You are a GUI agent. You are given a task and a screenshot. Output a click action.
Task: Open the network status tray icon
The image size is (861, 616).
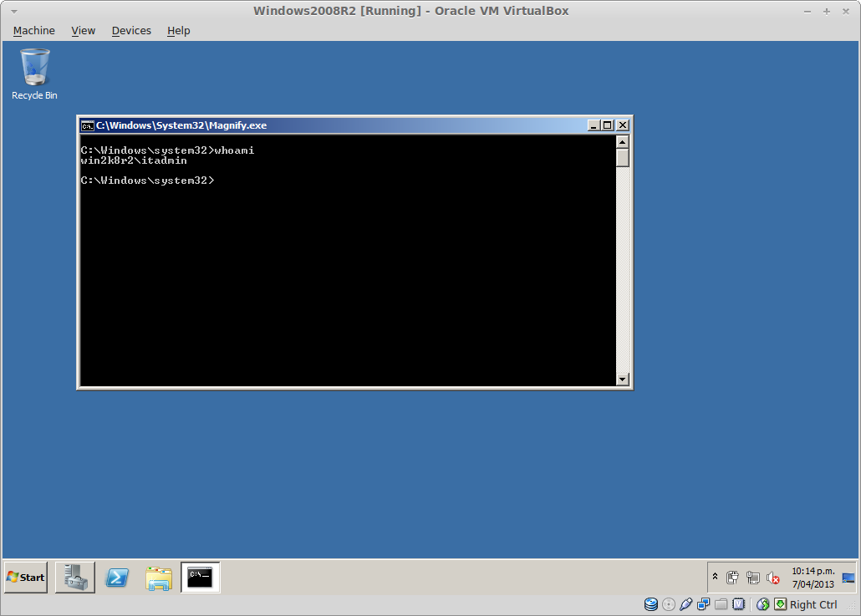click(x=753, y=577)
